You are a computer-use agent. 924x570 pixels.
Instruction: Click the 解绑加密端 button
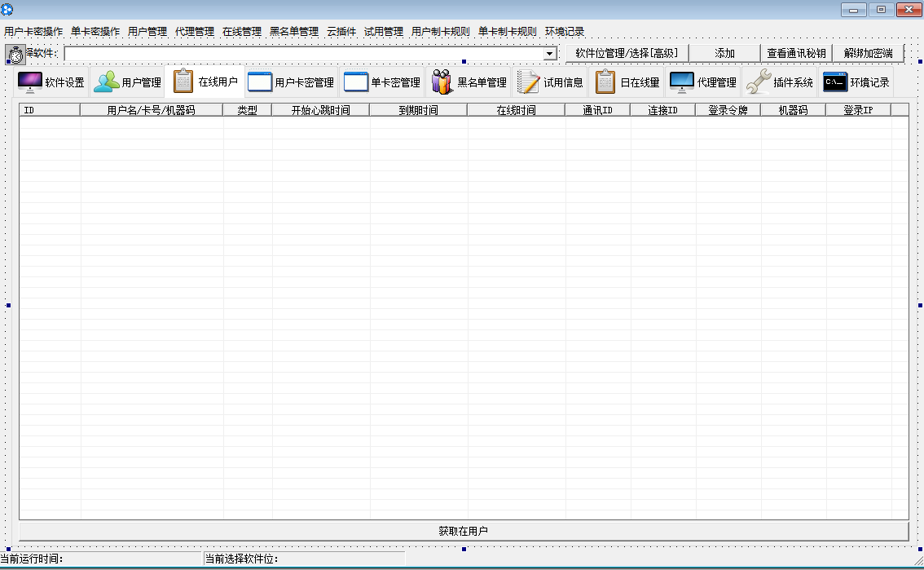[868, 53]
